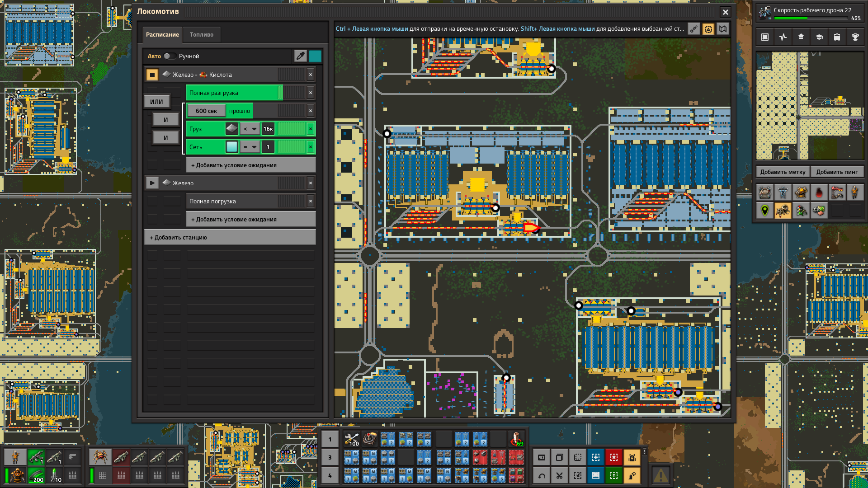
Task: Edit the 600 сек wait time
Action: point(206,111)
